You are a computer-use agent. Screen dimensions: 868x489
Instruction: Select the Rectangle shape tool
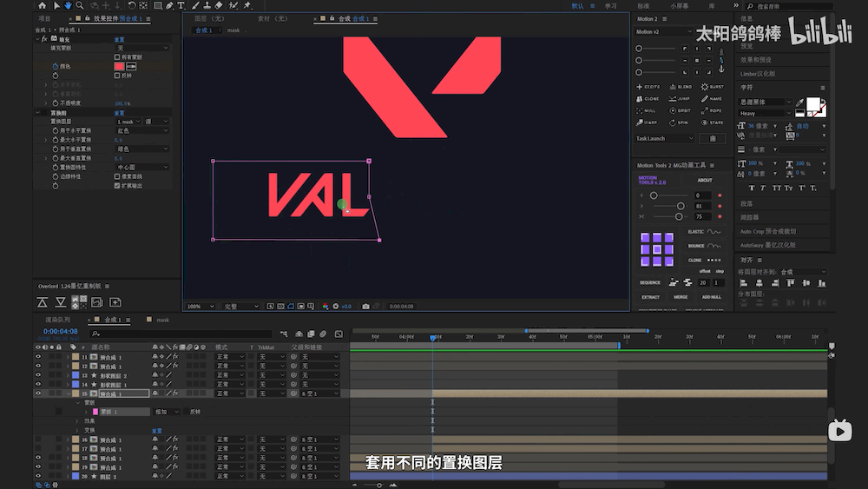[x=158, y=5]
